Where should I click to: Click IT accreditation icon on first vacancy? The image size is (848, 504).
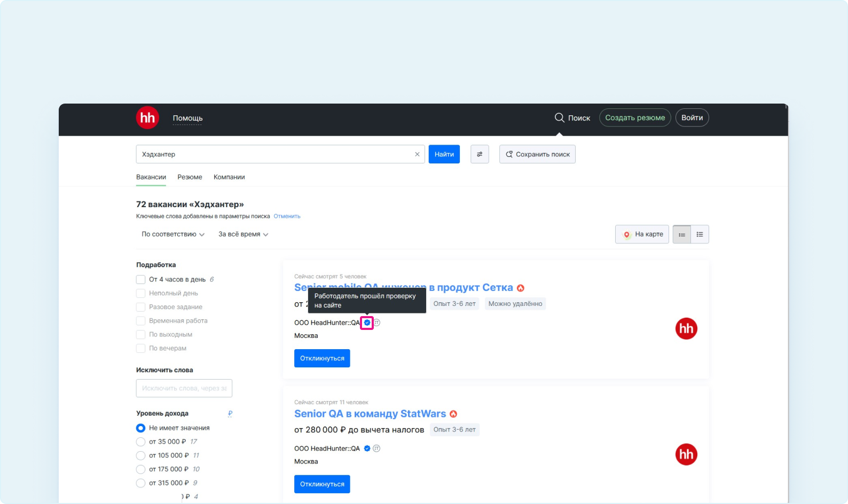point(377,322)
